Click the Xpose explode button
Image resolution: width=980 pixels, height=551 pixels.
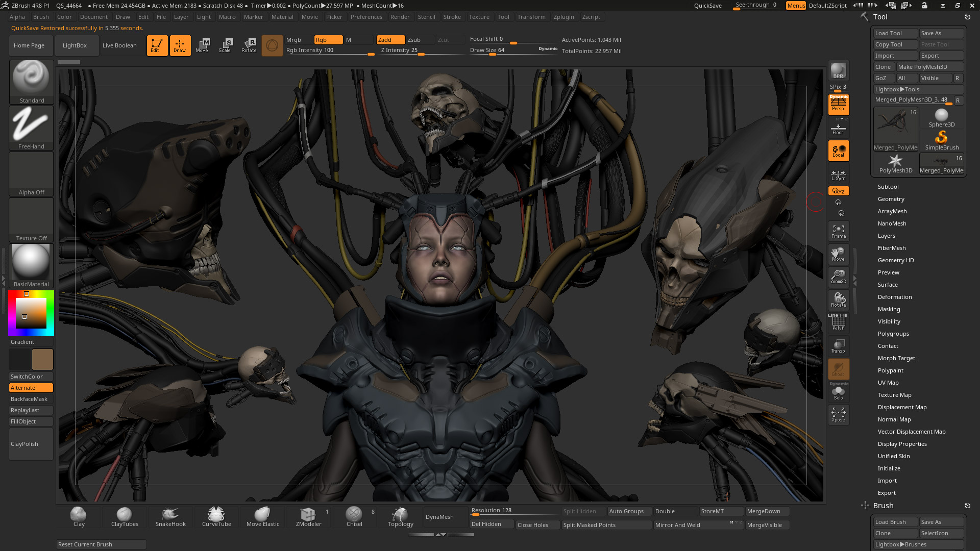pyautogui.click(x=839, y=414)
